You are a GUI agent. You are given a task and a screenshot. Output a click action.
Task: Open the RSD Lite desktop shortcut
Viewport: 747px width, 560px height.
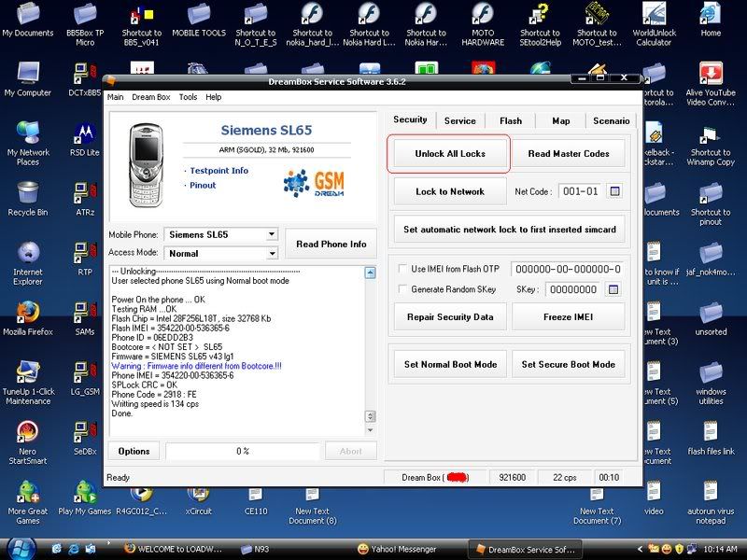(x=85, y=139)
